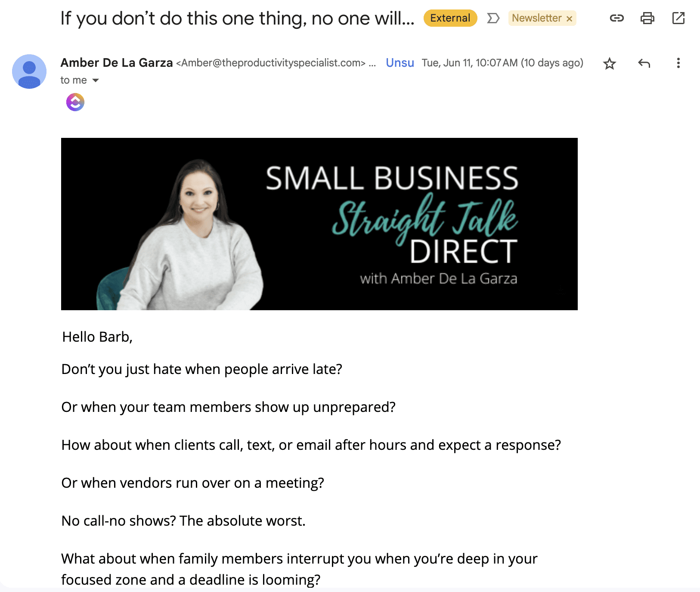
Task: Open the Newsletter label
Action: click(536, 18)
